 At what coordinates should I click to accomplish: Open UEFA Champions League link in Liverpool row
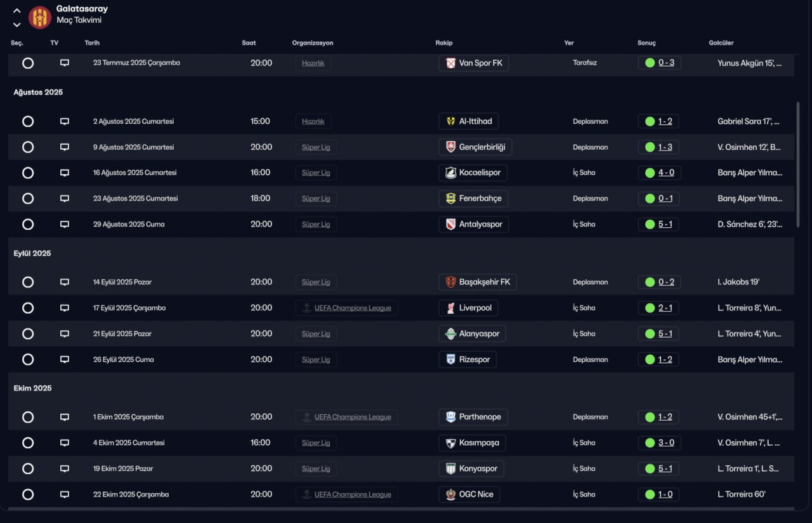[x=353, y=308]
